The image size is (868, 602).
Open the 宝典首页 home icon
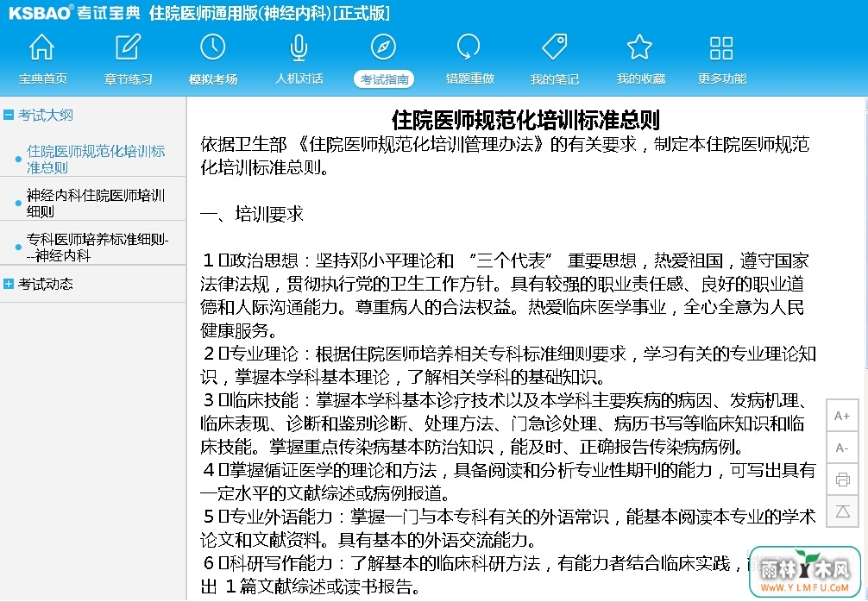42,47
